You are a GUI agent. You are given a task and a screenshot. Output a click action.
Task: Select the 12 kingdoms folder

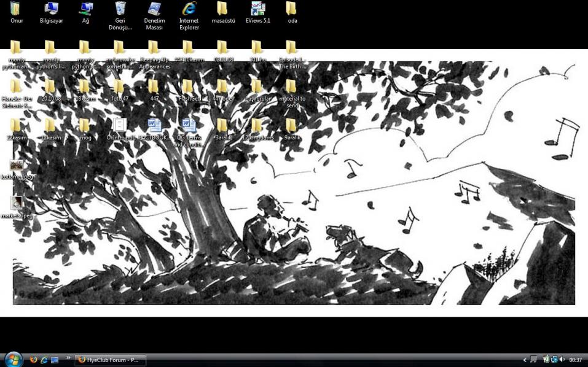tap(257, 127)
